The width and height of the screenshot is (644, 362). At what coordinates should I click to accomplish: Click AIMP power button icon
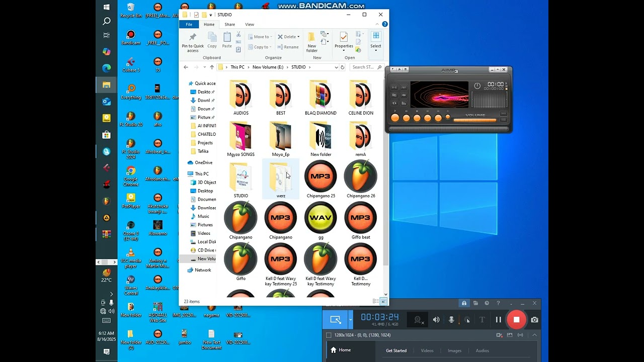point(477,85)
